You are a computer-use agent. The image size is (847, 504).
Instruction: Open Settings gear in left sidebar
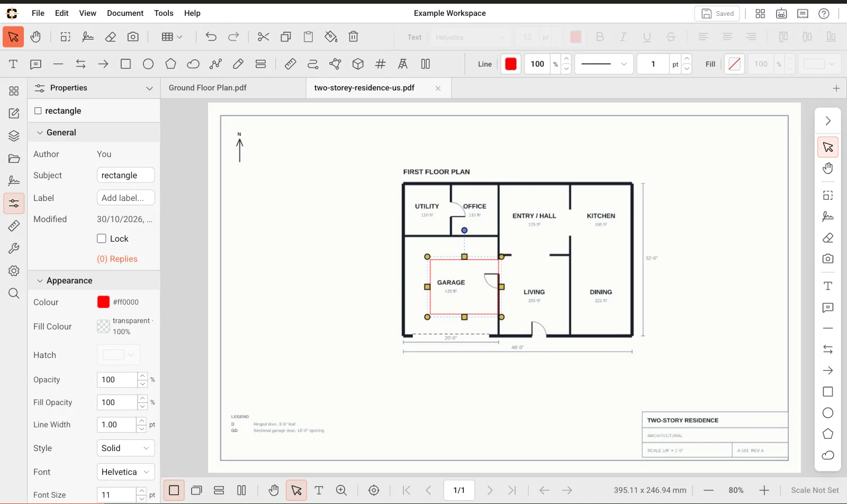(14, 271)
